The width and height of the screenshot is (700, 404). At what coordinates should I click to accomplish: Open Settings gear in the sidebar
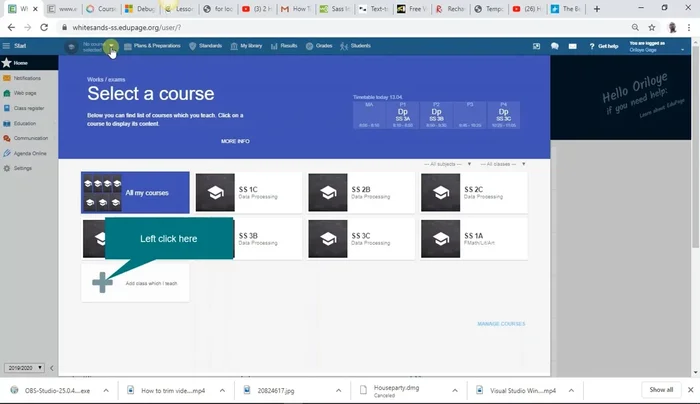coord(7,168)
